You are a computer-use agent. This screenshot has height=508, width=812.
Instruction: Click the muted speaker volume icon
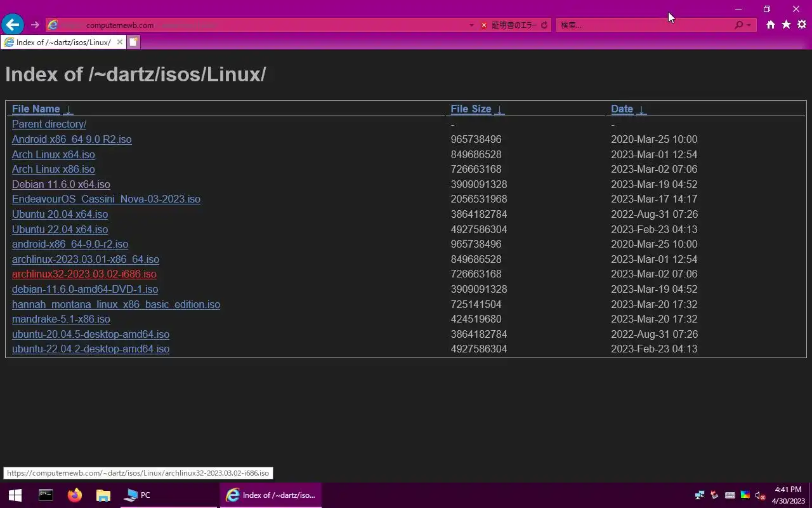click(x=760, y=495)
